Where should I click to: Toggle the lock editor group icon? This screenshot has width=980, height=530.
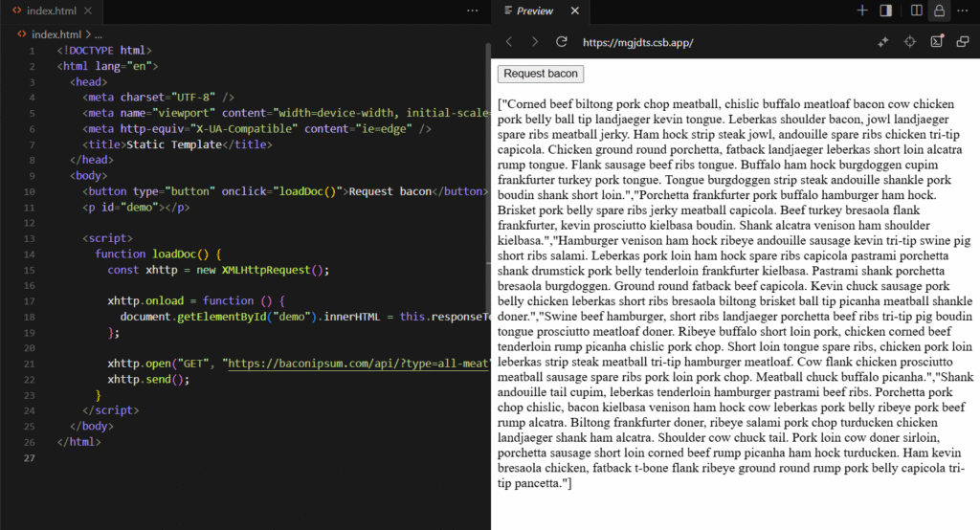[x=939, y=11]
